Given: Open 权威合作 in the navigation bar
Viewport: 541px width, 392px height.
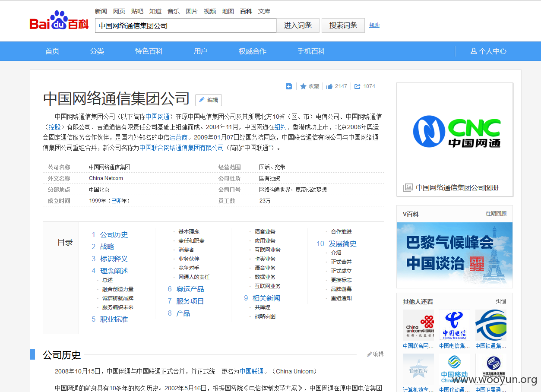Looking at the screenshot, I should tap(253, 51).
